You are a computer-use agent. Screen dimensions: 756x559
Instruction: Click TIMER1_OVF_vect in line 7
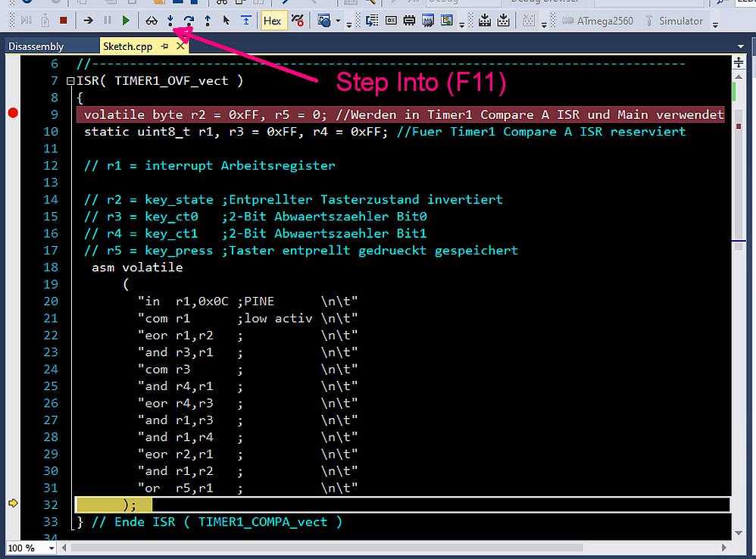coord(171,81)
